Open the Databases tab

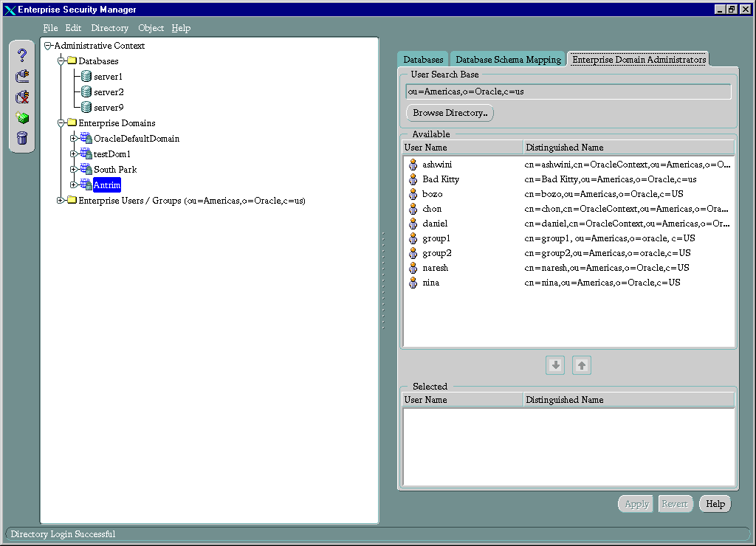tap(423, 60)
